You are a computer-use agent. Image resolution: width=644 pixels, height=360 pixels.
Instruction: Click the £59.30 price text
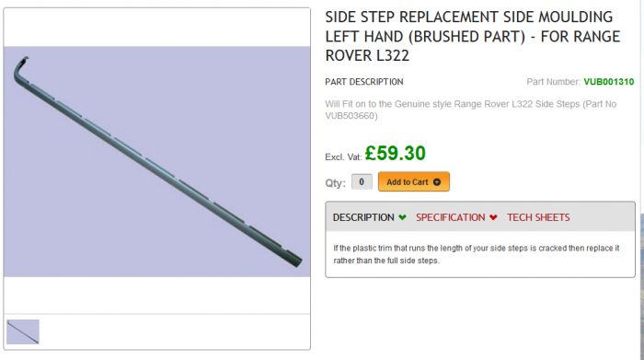[395, 153]
